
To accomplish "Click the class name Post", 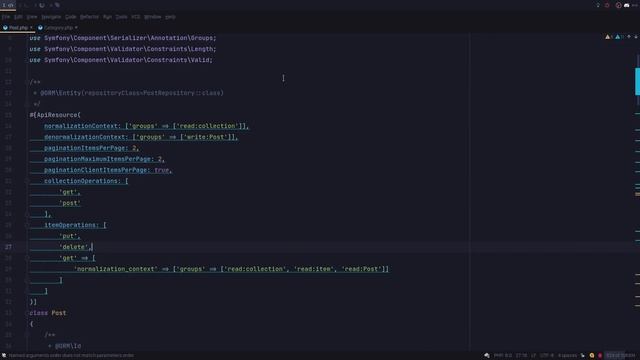I will click(59, 313).
